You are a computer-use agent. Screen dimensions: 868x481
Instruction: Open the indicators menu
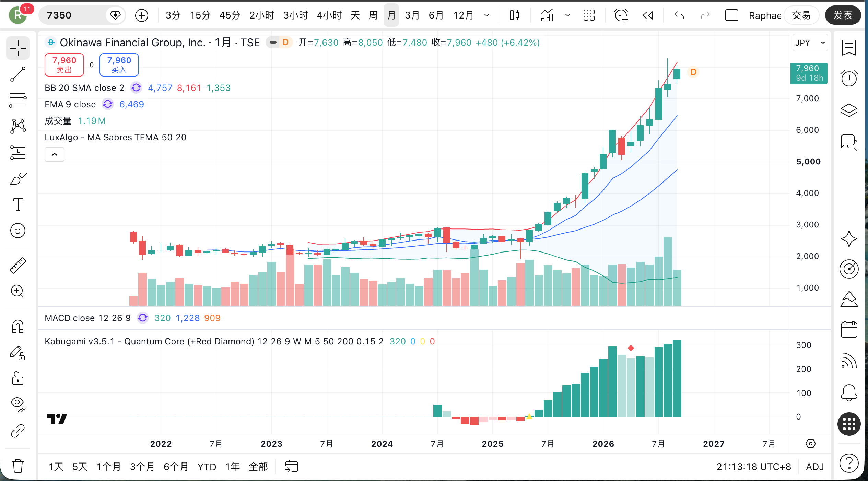547,15
